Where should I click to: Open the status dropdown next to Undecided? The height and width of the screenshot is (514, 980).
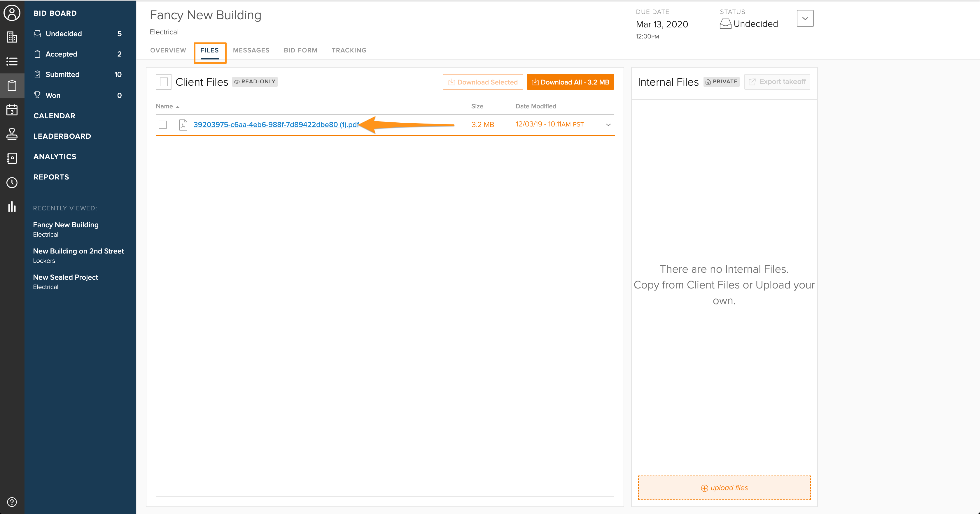tap(805, 18)
